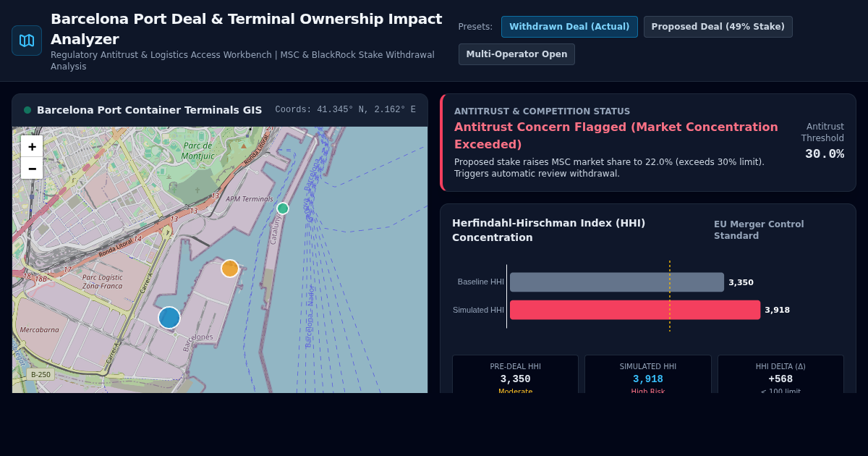The image size is (868, 456).
Task: Click the Mercabarna map label
Action: (x=40, y=329)
